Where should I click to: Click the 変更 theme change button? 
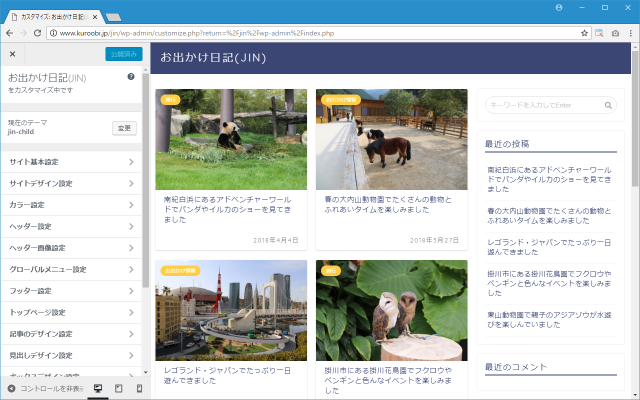(x=124, y=128)
